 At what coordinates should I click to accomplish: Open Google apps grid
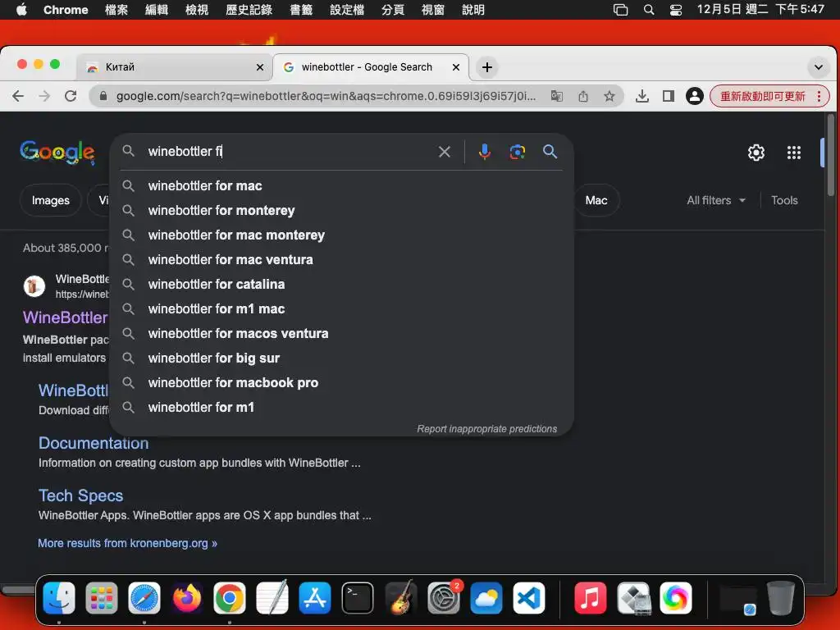pos(793,153)
